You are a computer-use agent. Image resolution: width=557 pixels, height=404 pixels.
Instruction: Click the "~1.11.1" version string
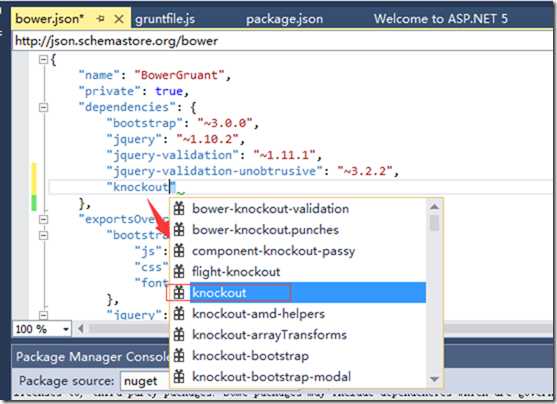(285, 155)
